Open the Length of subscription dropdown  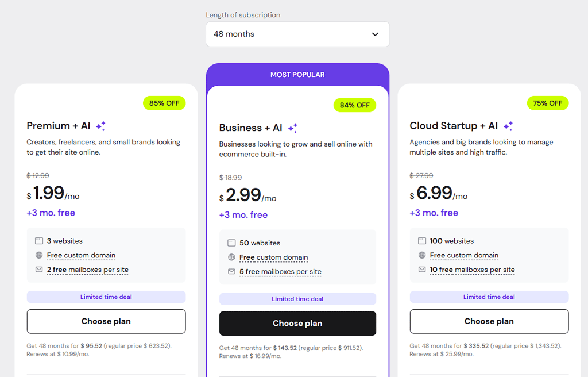[x=297, y=34]
